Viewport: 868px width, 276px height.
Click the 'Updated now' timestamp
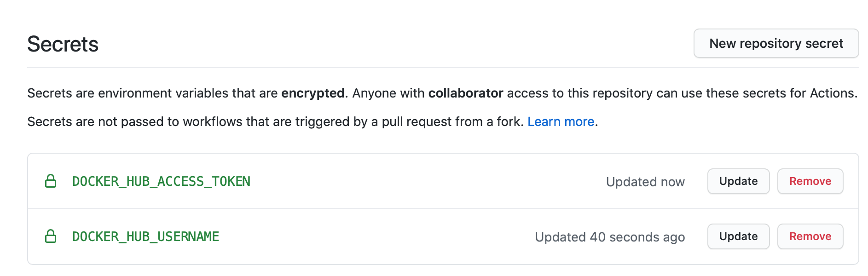[645, 182]
